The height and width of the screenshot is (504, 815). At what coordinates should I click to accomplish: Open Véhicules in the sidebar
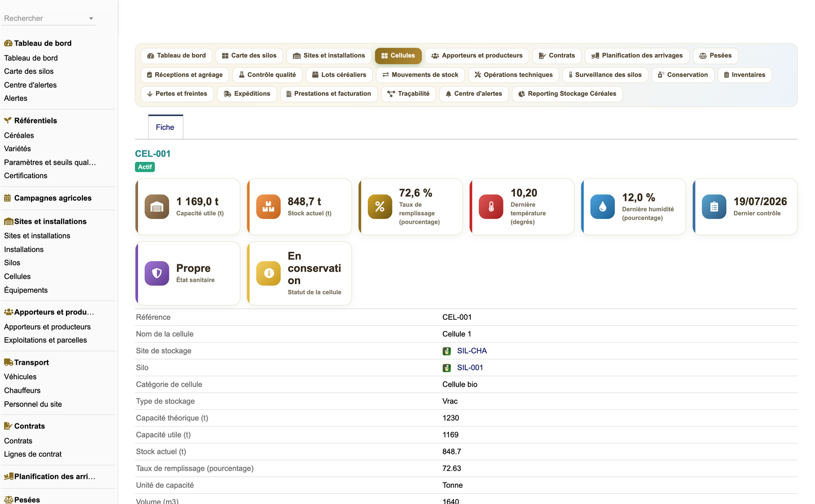[x=20, y=377]
